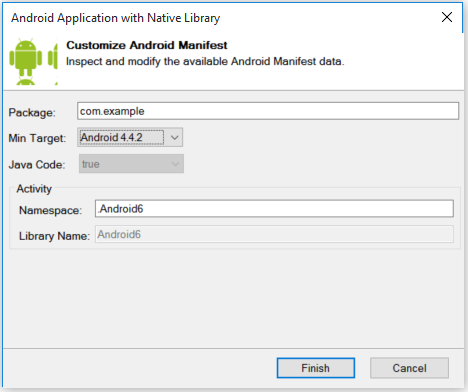This screenshot has width=468, height=392.
Task: Click the Finish button
Action: coord(315,368)
